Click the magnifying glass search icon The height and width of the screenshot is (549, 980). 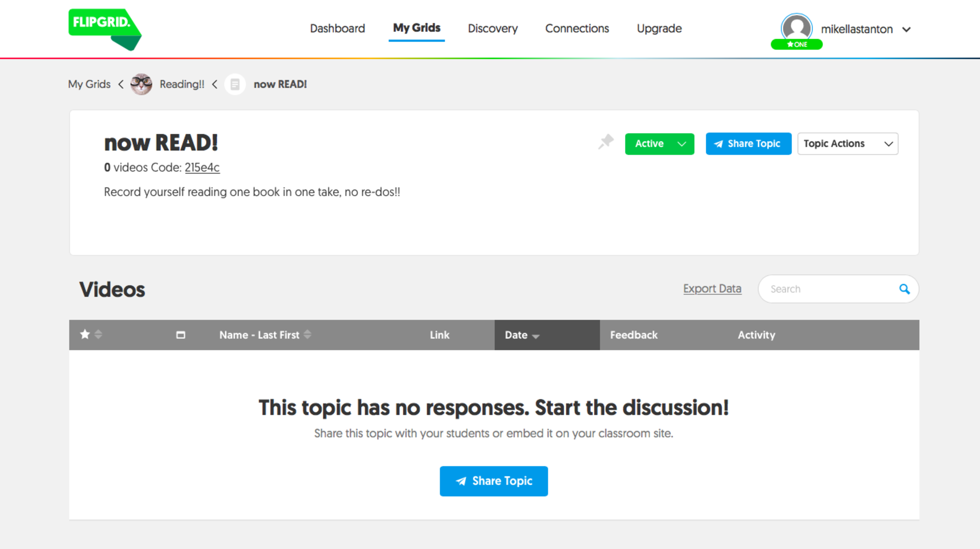pyautogui.click(x=904, y=289)
